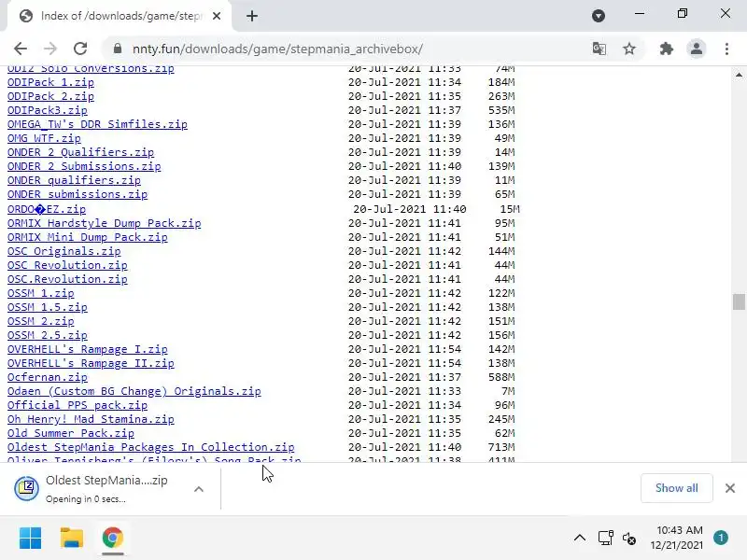
Task: Open a new browser tab
Action: coord(252,16)
